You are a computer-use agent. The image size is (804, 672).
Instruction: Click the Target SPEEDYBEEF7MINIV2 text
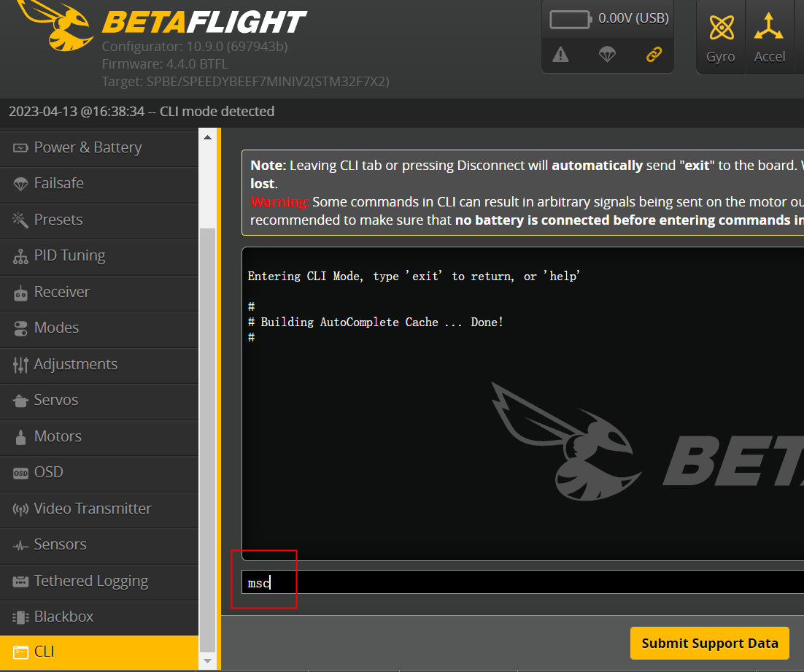pos(245,81)
